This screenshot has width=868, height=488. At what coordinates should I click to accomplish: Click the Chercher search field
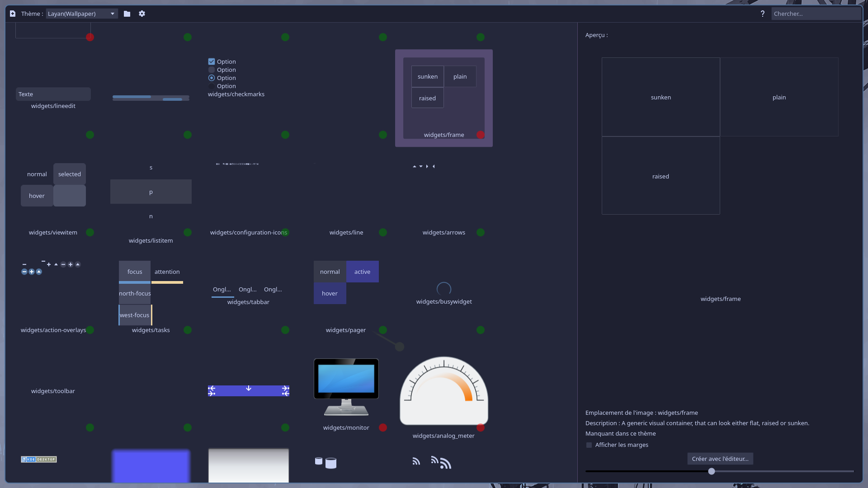pos(815,14)
